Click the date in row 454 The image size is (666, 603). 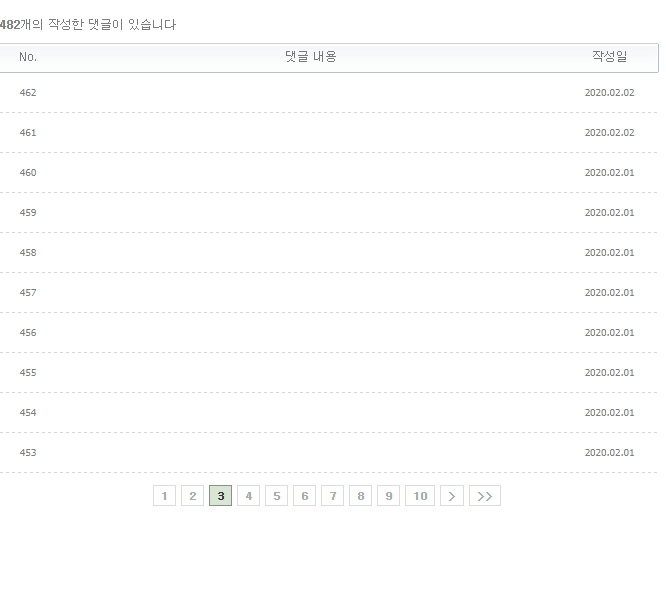pyautogui.click(x=610, y=412)
